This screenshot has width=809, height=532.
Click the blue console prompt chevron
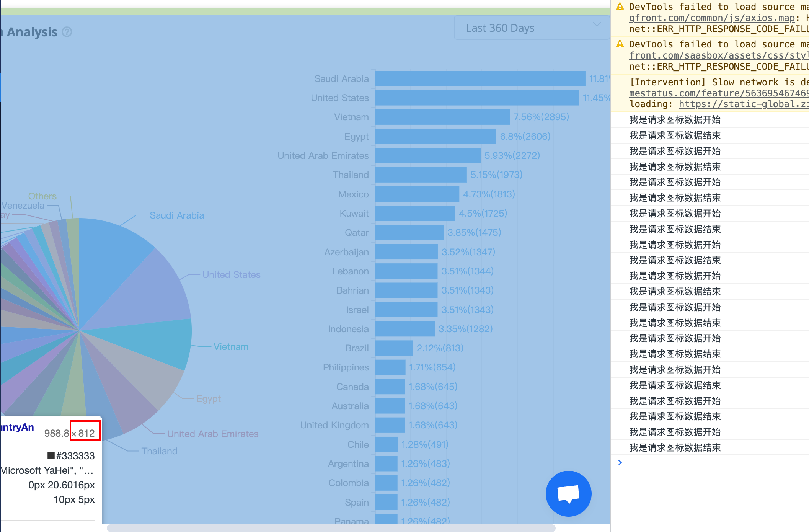[x=620, y=463]
